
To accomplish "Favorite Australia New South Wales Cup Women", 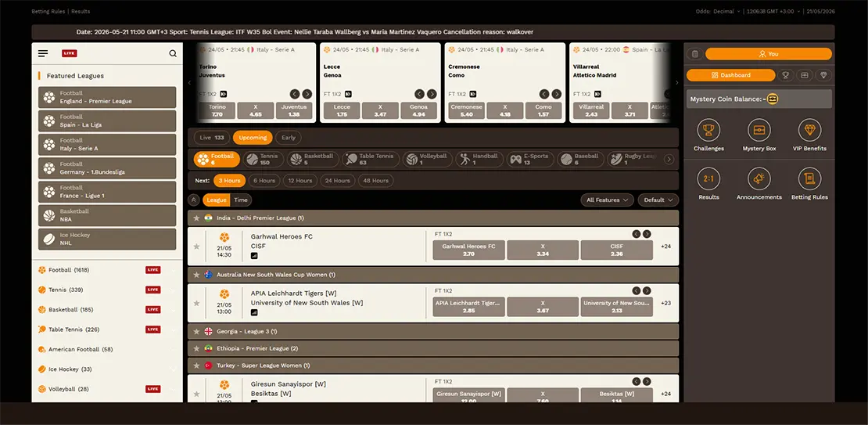I will pyautogui.click(x=196, y=275).
